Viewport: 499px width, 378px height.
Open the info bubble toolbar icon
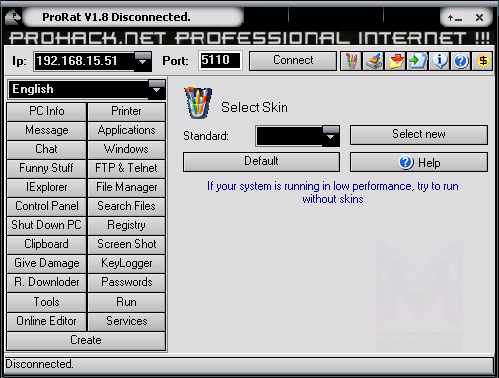tap(439, 61)
